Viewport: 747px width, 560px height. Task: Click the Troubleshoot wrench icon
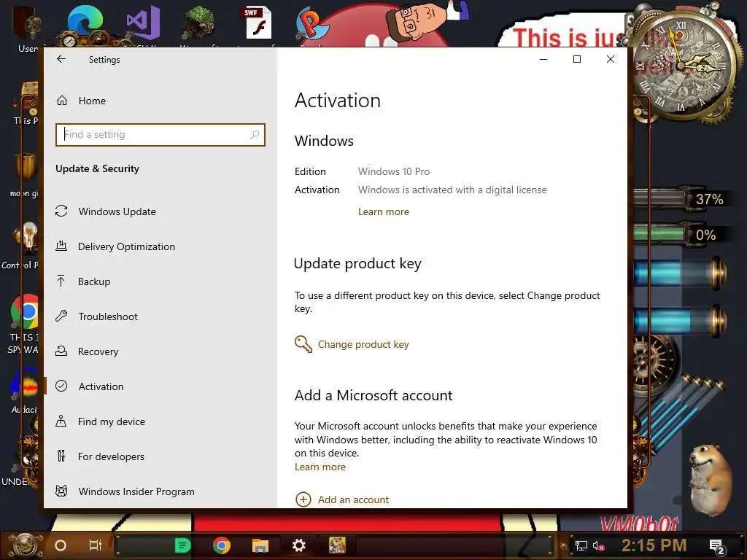[x=61, y=316]
